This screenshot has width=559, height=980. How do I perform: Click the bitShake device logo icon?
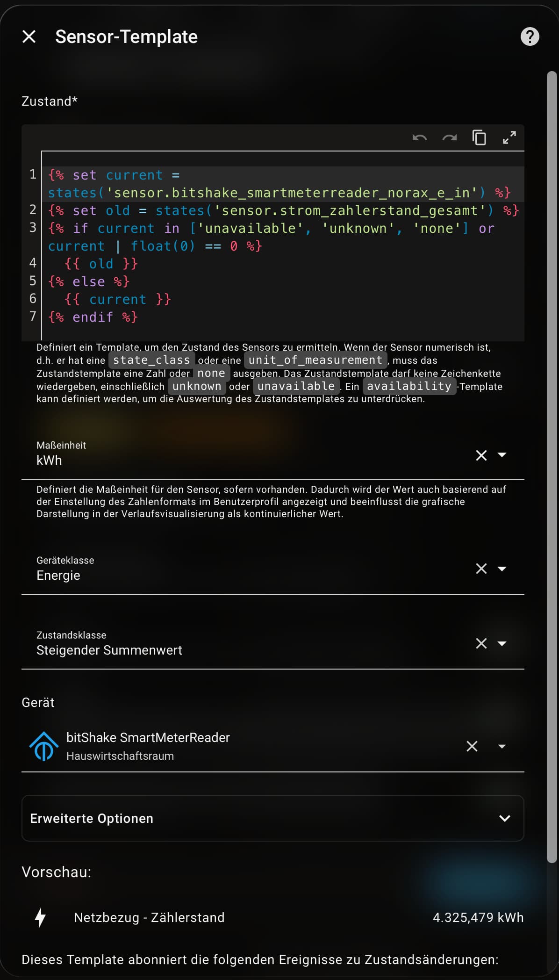coord(43,746)
